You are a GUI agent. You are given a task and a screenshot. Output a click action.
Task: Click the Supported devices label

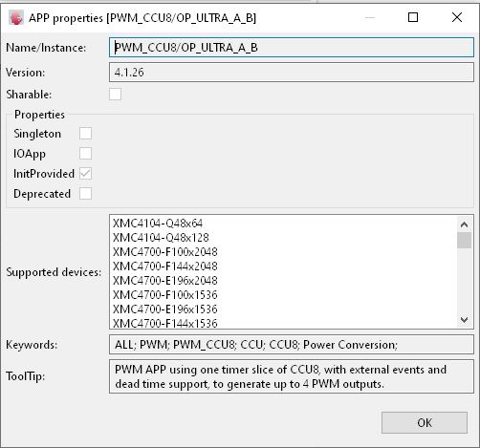tap(54, 272)
